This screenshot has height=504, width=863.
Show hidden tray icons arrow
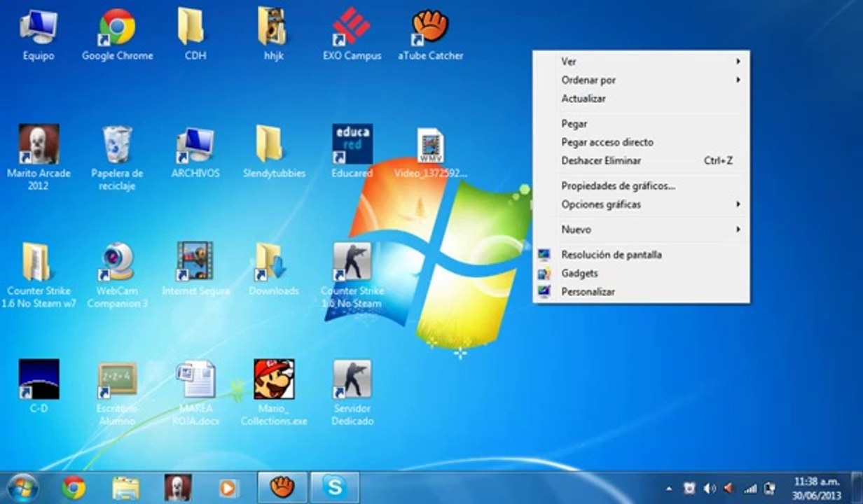coord(669,488)
